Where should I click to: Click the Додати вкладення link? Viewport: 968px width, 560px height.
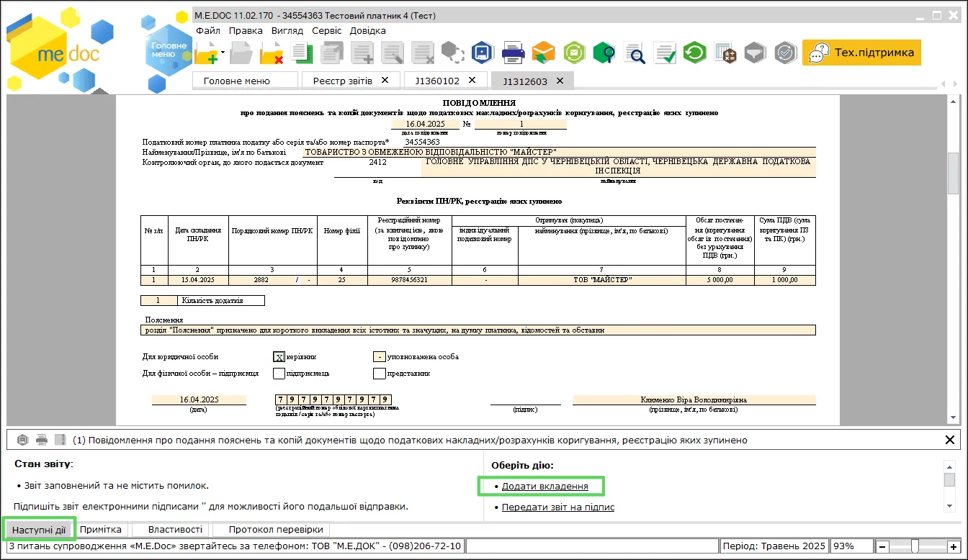point(544,487)
